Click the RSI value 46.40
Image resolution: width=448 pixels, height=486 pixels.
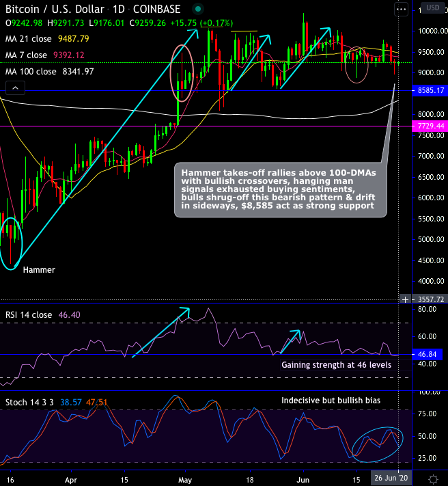pyautogui.click(x=70, y=315)
